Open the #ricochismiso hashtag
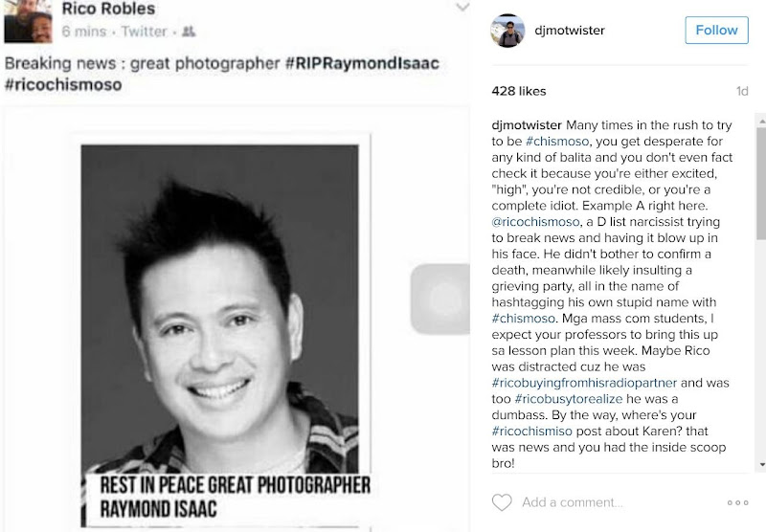Image resolution: width=766 pixels, height=532 pixels. (531, 431)
